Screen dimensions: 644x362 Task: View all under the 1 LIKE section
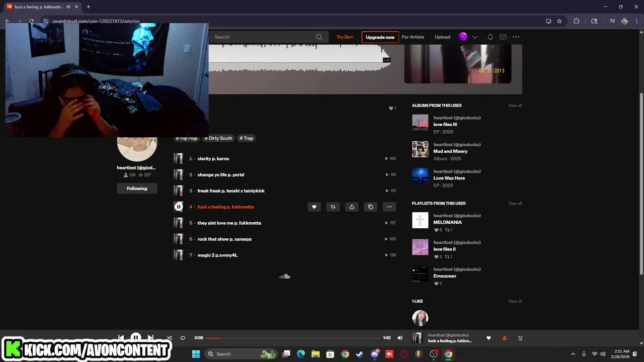click(515, 301)
